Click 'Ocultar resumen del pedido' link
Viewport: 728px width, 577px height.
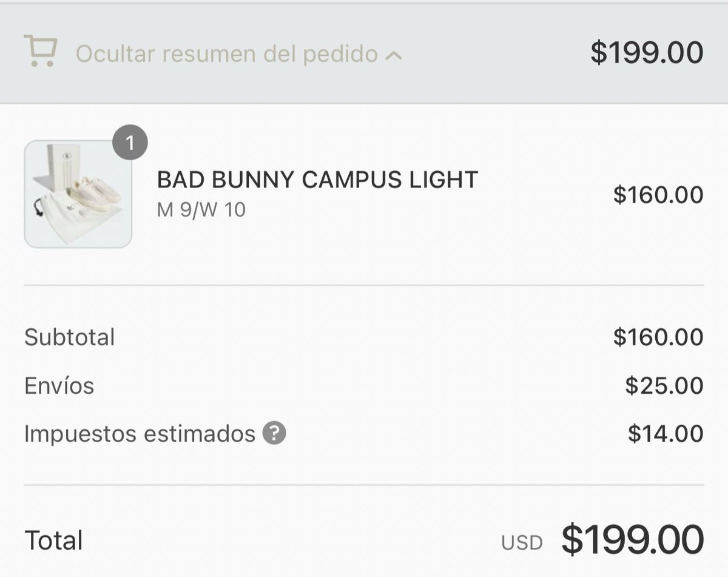227,54
